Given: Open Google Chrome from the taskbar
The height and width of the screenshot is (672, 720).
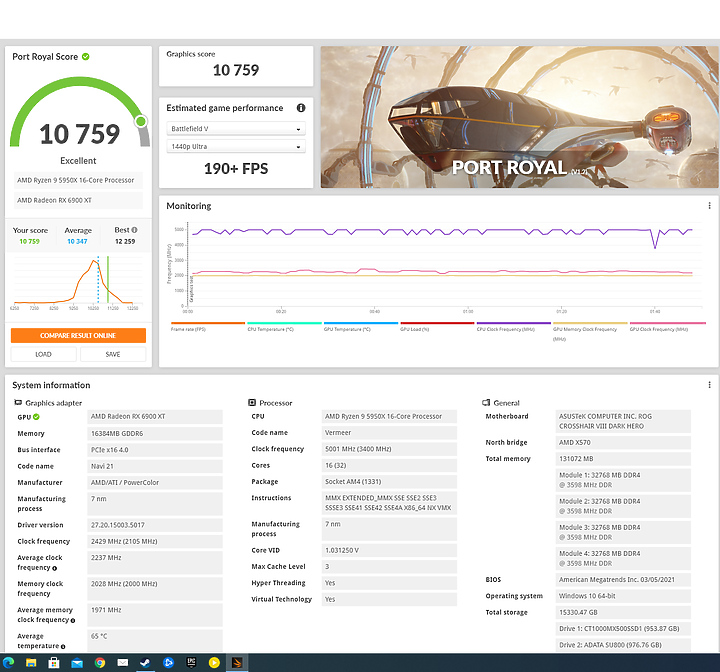Looking at the screenshot, I should (x=100, y=662).
